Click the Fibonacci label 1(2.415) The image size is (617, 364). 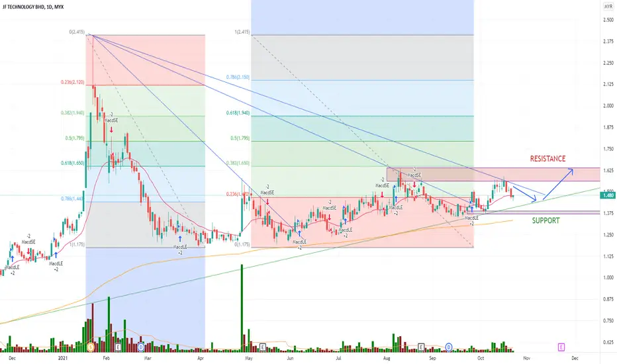(x=242, y=32)
